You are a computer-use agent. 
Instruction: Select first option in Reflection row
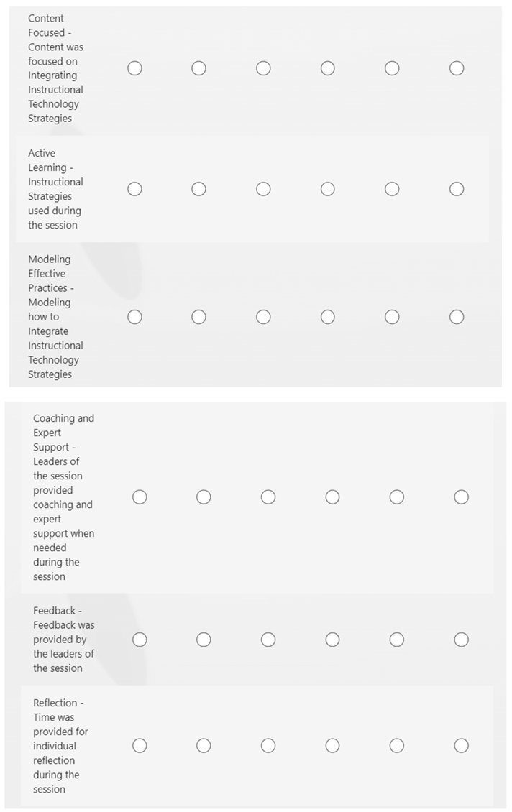[x=140, y=746]
